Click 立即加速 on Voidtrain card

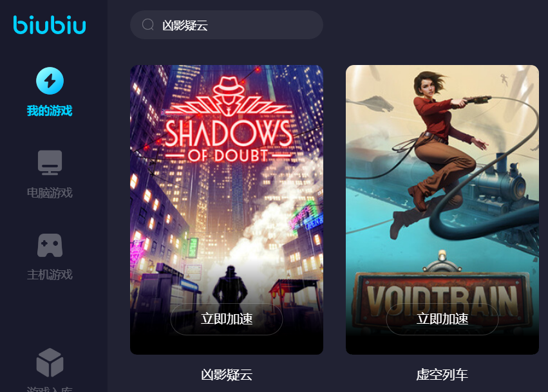(x=442, y=319)
